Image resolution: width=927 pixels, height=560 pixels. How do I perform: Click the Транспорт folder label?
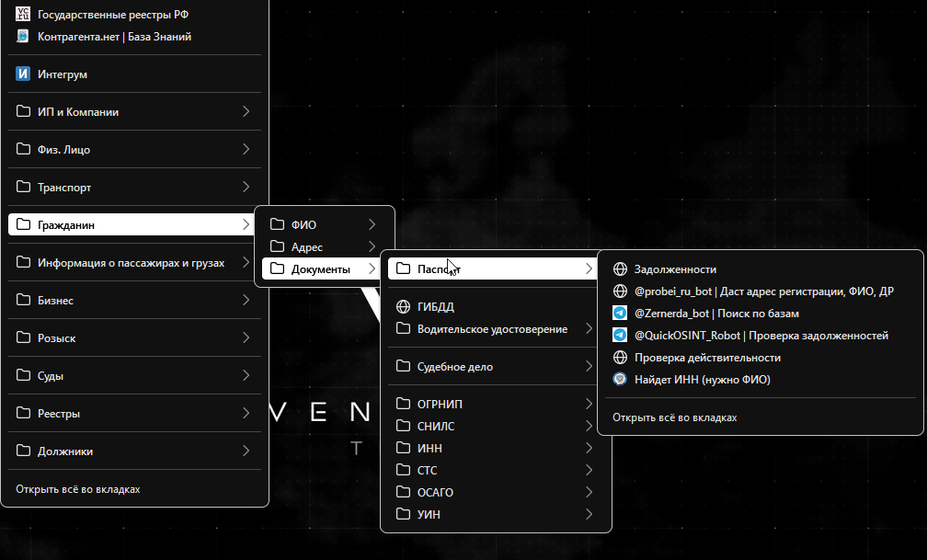click(64, 188)
